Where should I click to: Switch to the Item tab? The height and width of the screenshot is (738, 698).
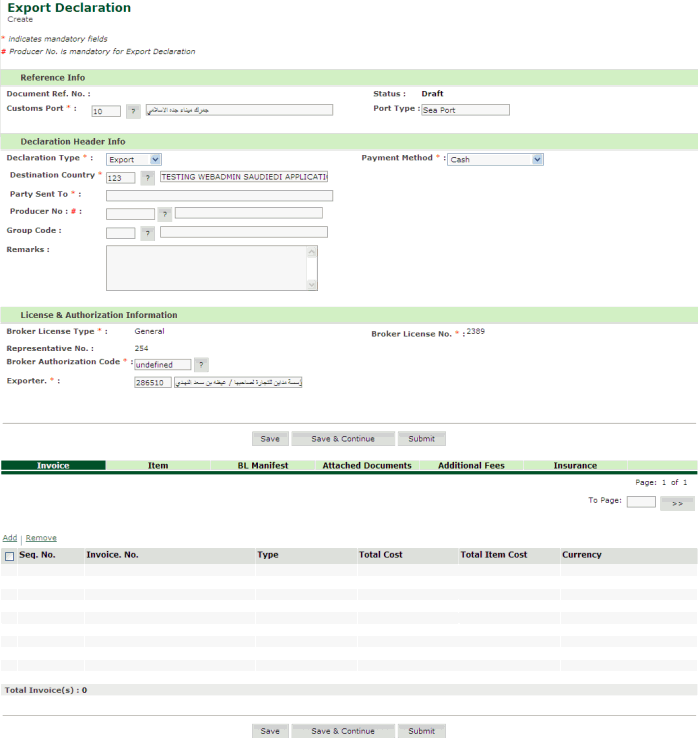click(158, 466)
